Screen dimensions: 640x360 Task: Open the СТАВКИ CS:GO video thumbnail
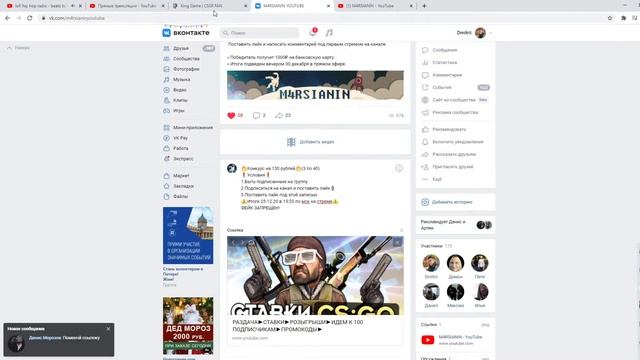tap(315, 276)
